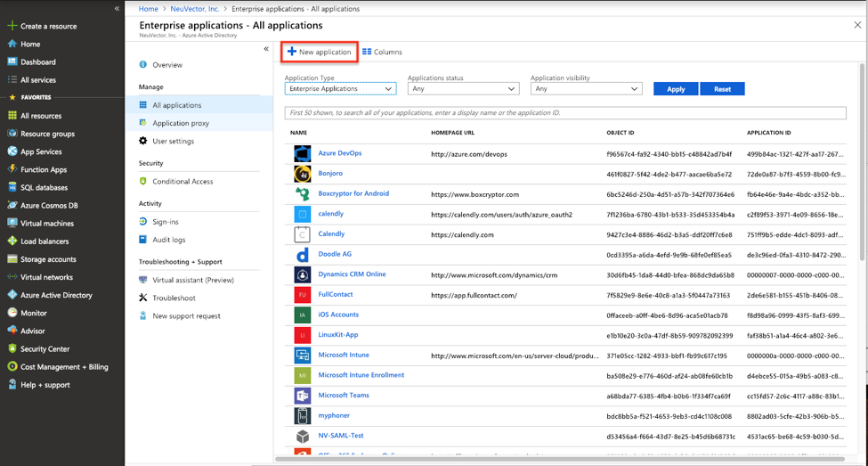Image resolution: width=868 pixels, height=466 pixels.
Task: Open the Help + support icon
Action: pos(12,384)
